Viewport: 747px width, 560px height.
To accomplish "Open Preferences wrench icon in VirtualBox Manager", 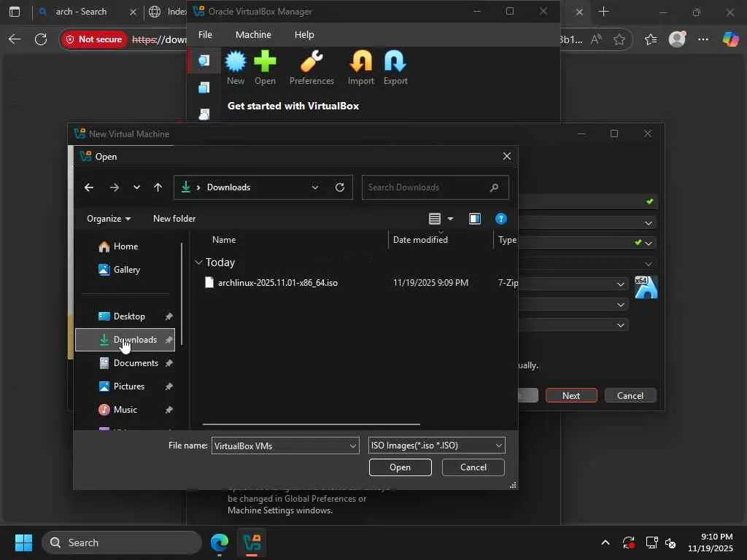I will [x=311, y=68].
